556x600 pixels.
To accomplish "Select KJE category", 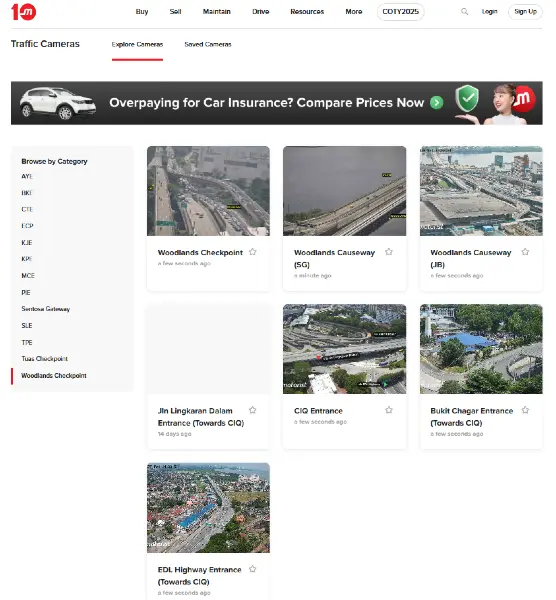I will [x=27, y=243].
